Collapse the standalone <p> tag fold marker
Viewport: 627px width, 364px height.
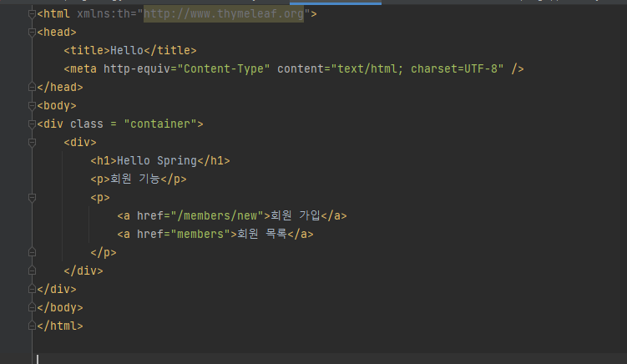(33, 198)
